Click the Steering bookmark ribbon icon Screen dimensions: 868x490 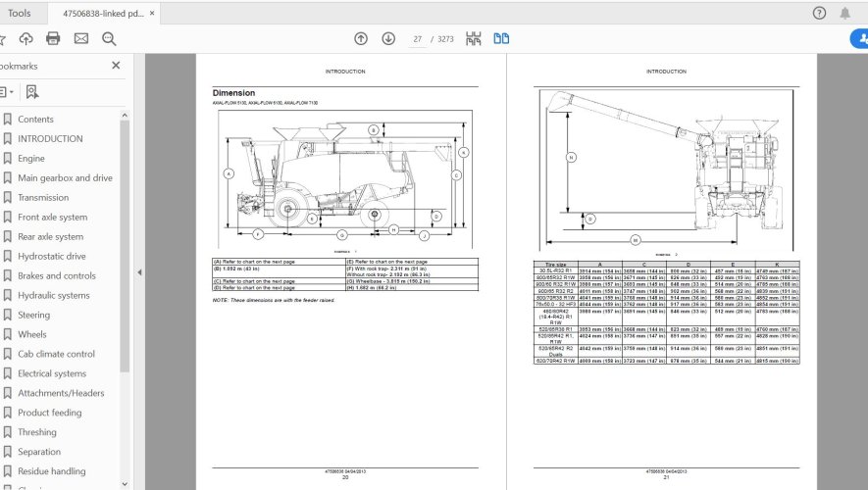(x=7, y=315)
